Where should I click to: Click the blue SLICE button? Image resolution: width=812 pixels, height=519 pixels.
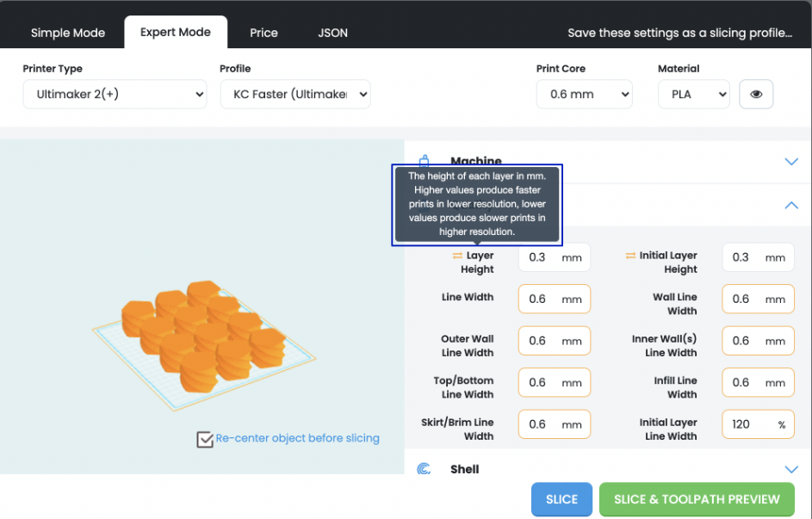[x=561, y=499]
